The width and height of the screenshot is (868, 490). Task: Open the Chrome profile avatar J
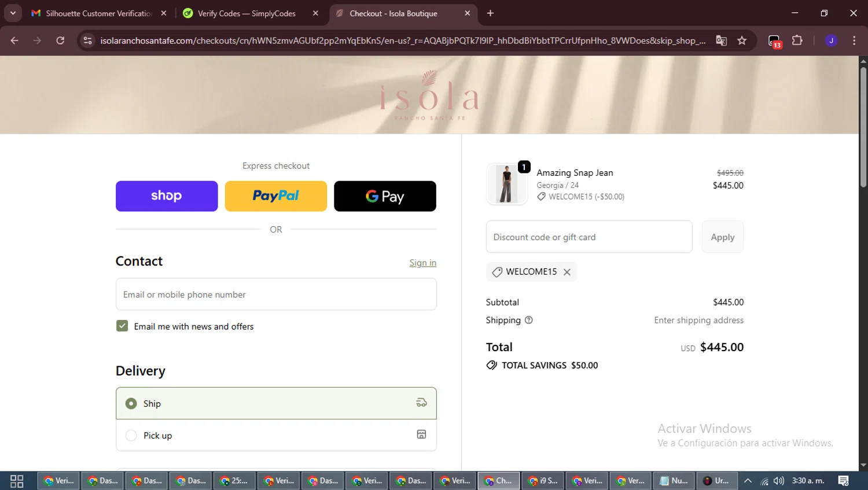pyautogui.click(x=831, y=40)
